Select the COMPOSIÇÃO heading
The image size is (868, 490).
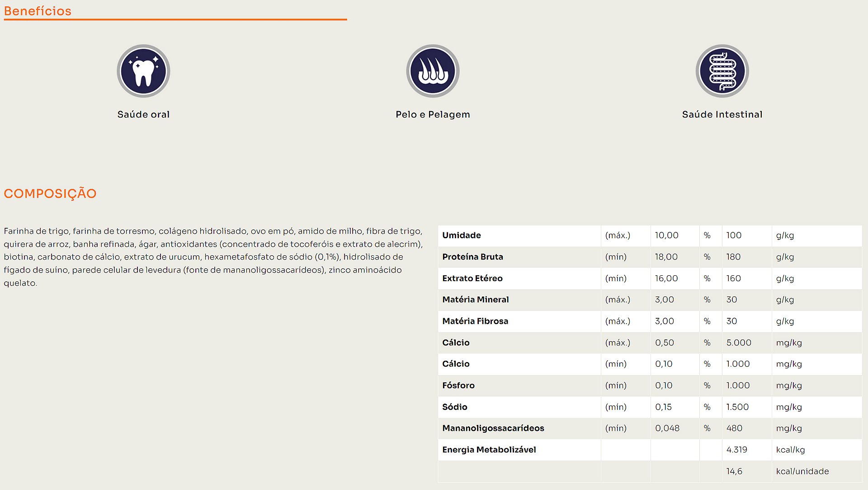50,193
